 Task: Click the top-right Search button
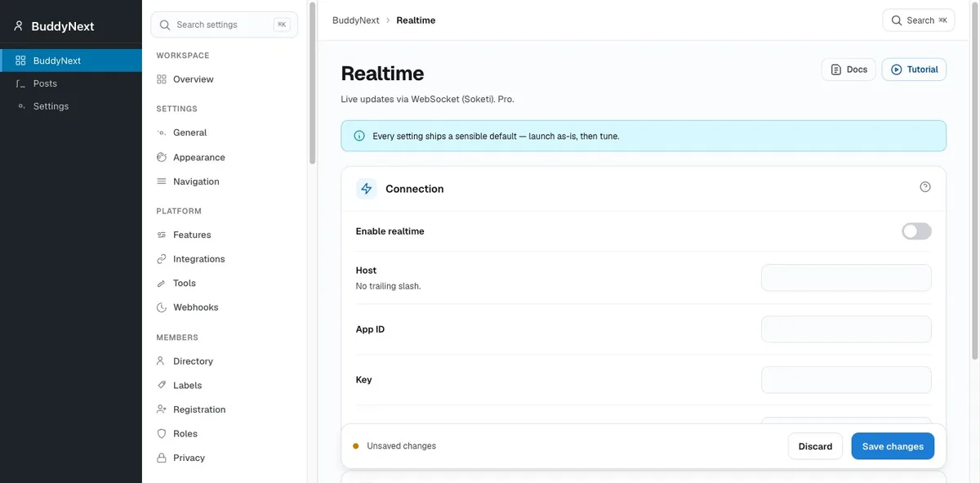[x=919, y=20]
